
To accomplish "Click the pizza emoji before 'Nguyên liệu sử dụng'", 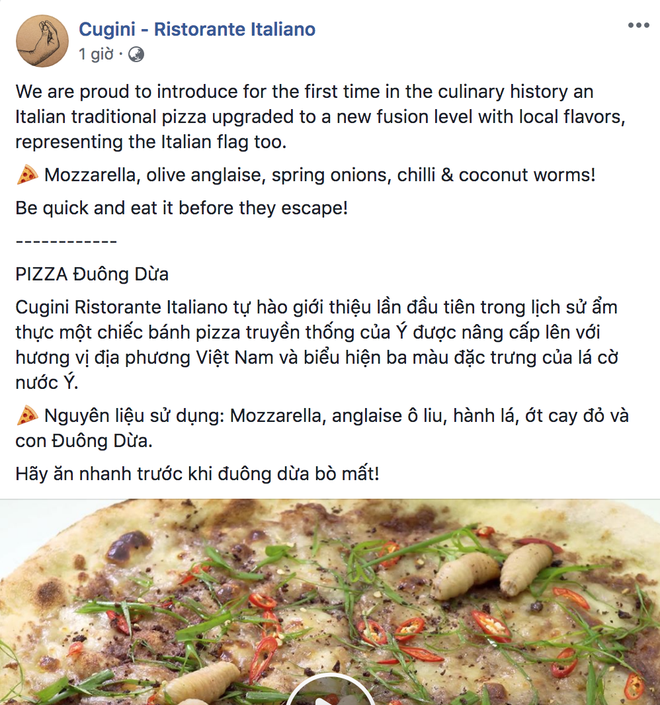I will coord(27,415).
